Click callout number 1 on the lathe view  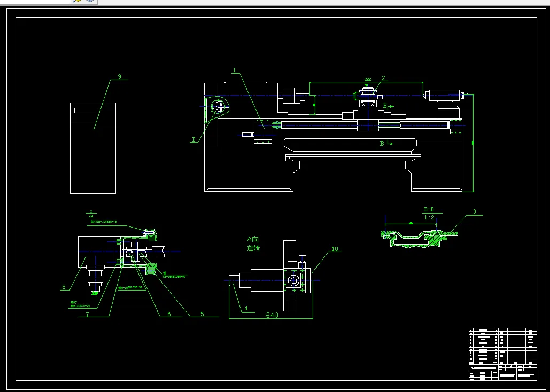click(234, 70)
